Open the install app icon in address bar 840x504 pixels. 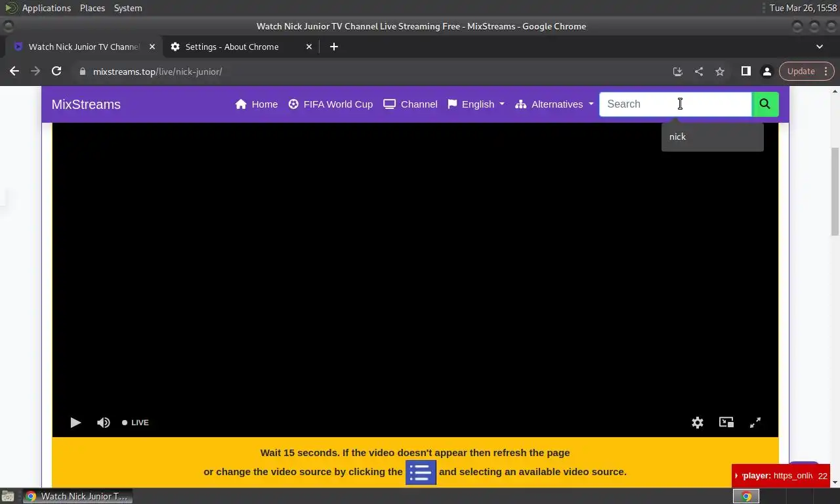(x=678, y=72)
